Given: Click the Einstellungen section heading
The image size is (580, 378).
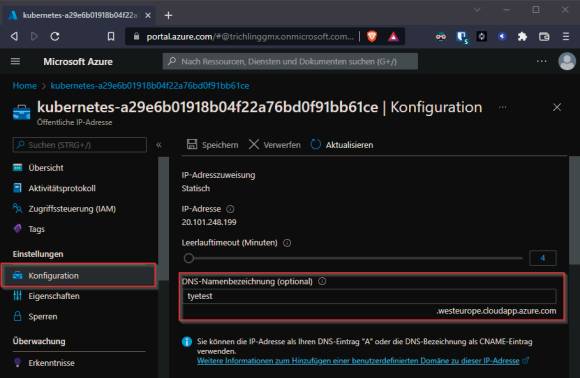Looking at the screenshot, I should coord(38,254).
